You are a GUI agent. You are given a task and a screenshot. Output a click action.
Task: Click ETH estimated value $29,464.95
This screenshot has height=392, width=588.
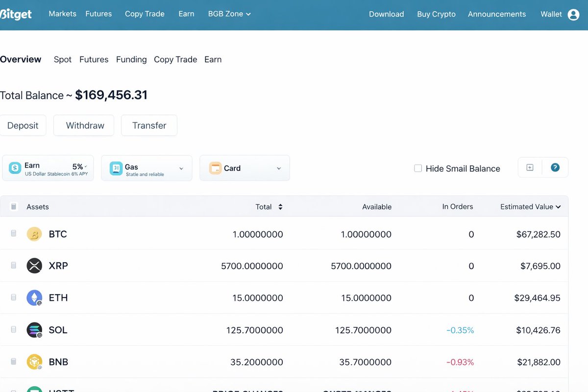click(x=538, y=298)
